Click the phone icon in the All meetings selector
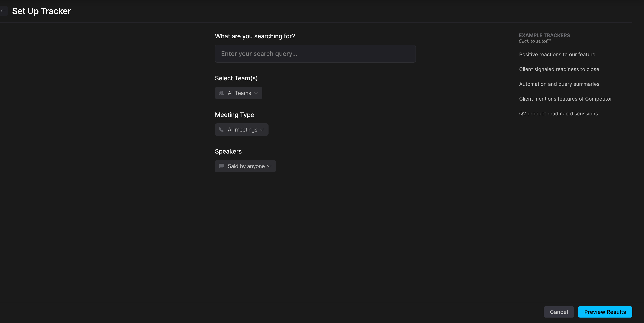644x323 pixels. pos(221,130)
